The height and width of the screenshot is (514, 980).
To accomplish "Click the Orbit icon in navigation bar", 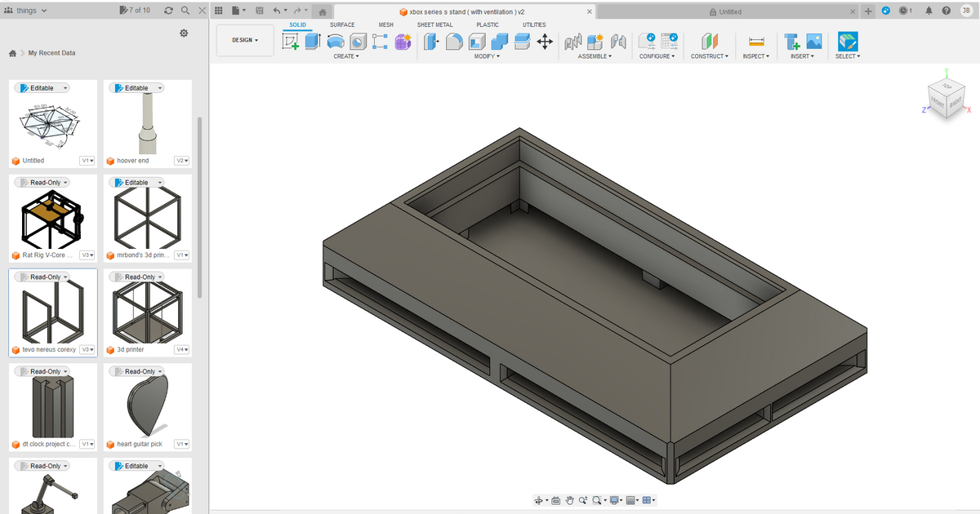I will pos(538,498).
